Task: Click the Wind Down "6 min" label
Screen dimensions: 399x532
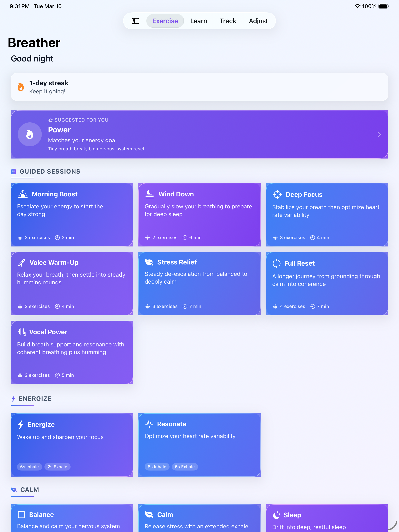Action: (195, 238)
